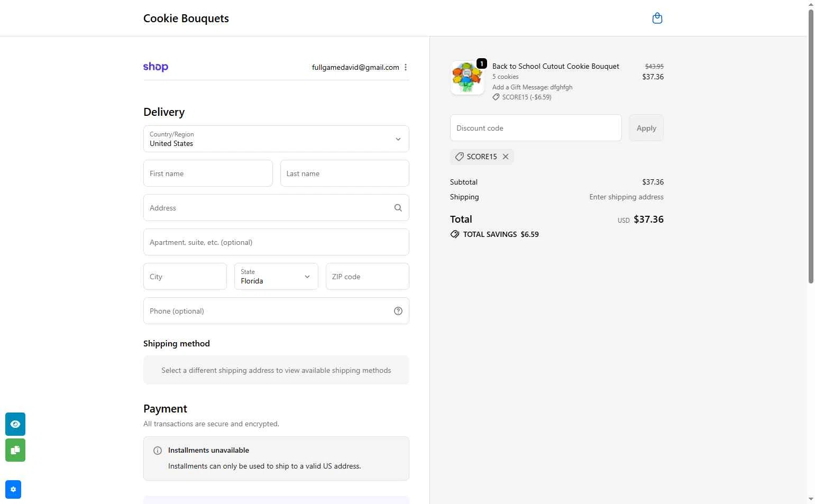Click the blue eye overlay button

click(15, 424)
